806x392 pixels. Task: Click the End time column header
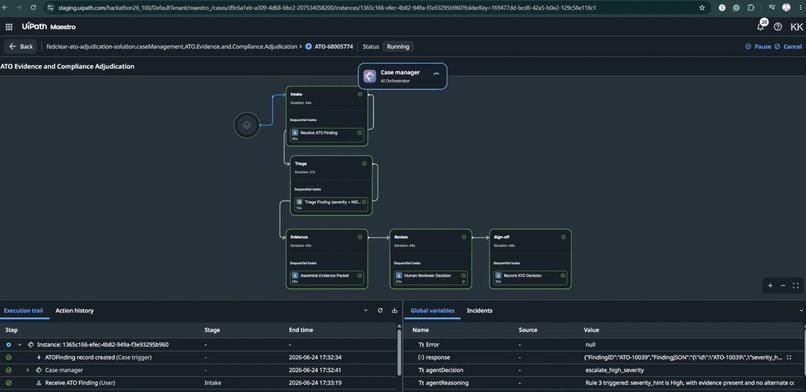[301, 330]
